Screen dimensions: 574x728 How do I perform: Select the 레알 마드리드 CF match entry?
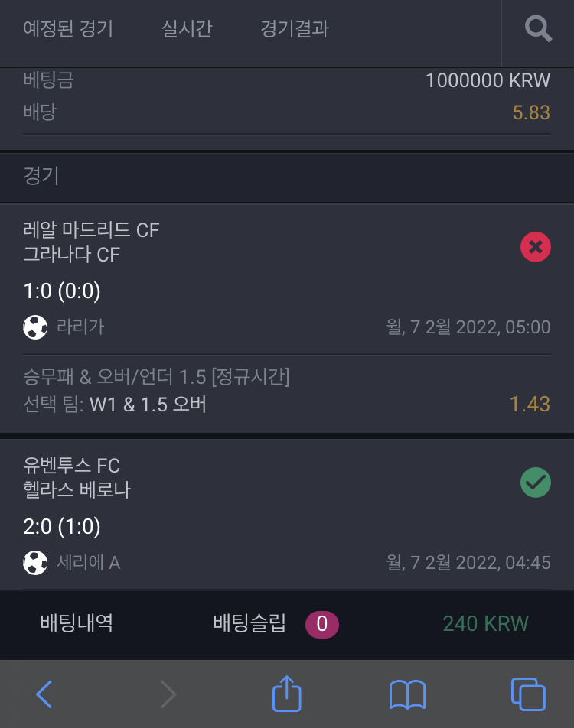click(x=287, y=318)
